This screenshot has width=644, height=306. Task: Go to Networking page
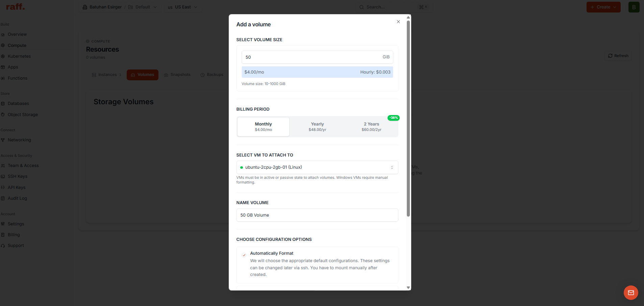(19, 140)
